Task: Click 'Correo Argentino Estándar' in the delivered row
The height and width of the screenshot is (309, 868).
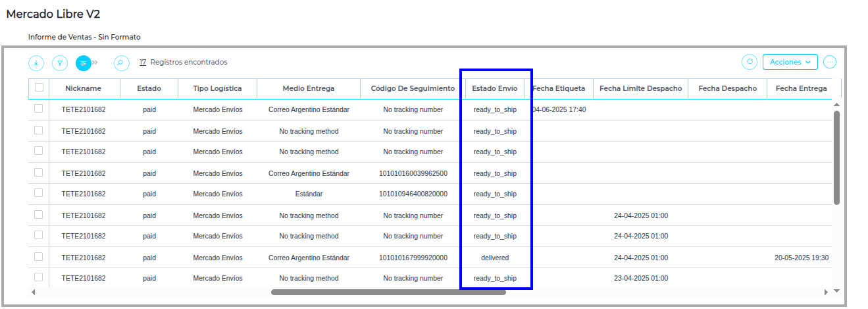Action: (x=309, y=258)
